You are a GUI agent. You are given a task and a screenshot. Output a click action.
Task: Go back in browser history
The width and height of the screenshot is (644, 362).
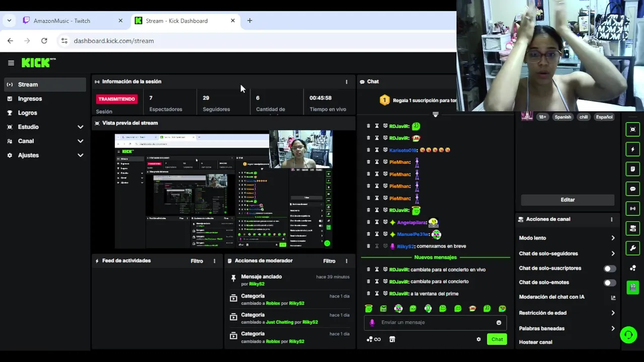click(x=10, y=41)
